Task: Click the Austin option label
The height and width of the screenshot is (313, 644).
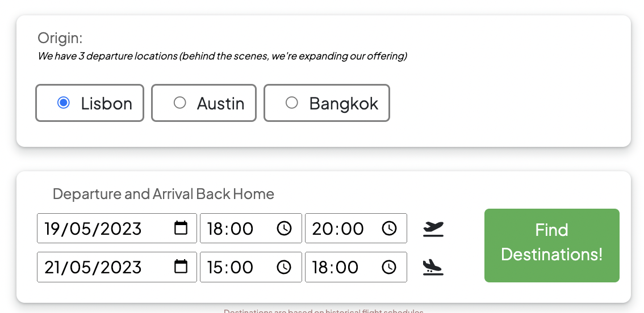Action: (220, 103)
